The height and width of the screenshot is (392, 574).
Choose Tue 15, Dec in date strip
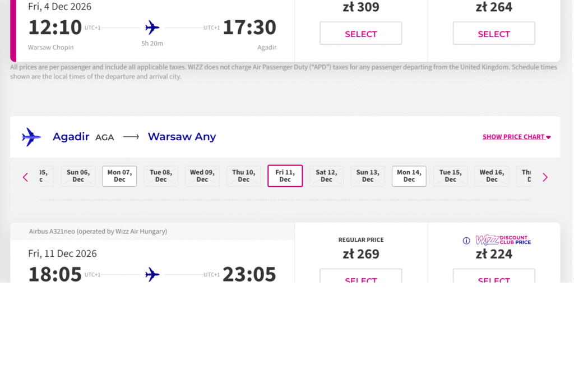pyautogui.click(x=451, y=176)
